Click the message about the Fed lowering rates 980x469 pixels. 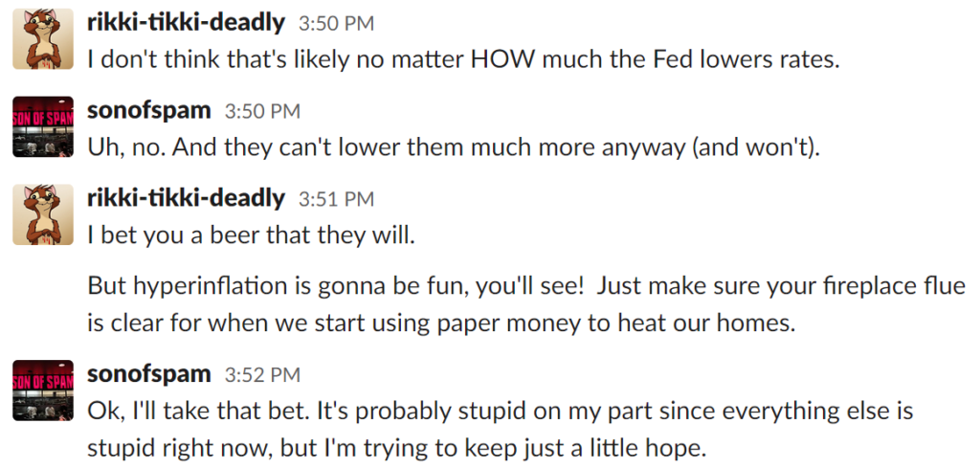tap(462, 59)
